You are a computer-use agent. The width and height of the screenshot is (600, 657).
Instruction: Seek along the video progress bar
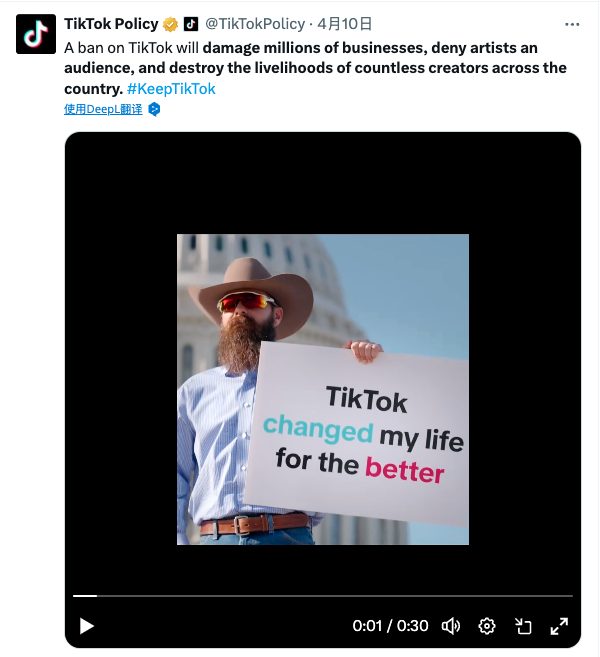[323, 595]
